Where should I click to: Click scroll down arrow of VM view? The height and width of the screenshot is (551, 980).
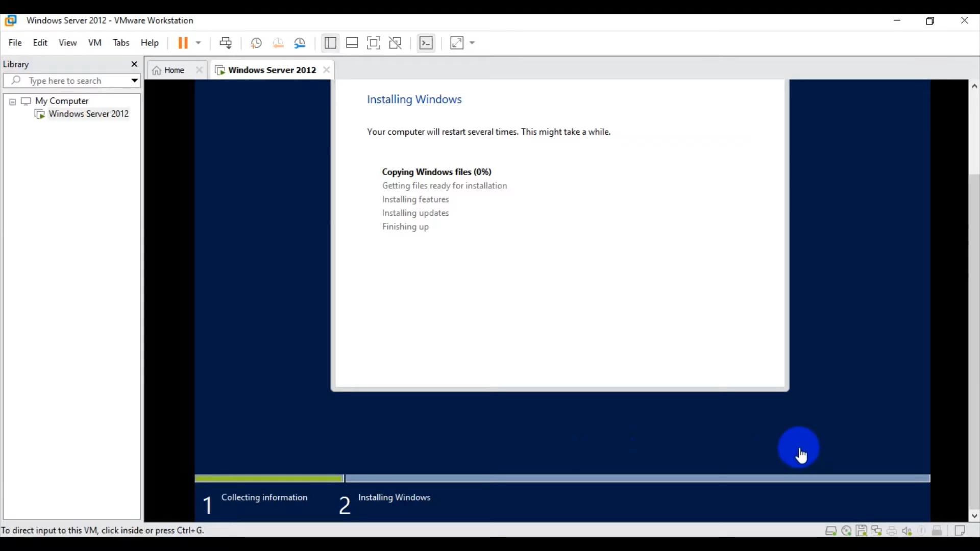coord(974,516)
